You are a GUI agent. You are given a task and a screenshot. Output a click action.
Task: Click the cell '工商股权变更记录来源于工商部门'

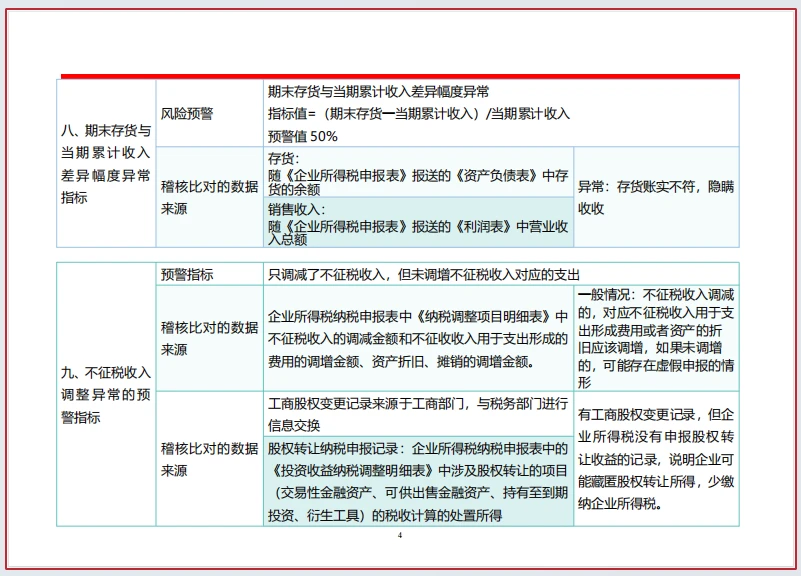418,414
